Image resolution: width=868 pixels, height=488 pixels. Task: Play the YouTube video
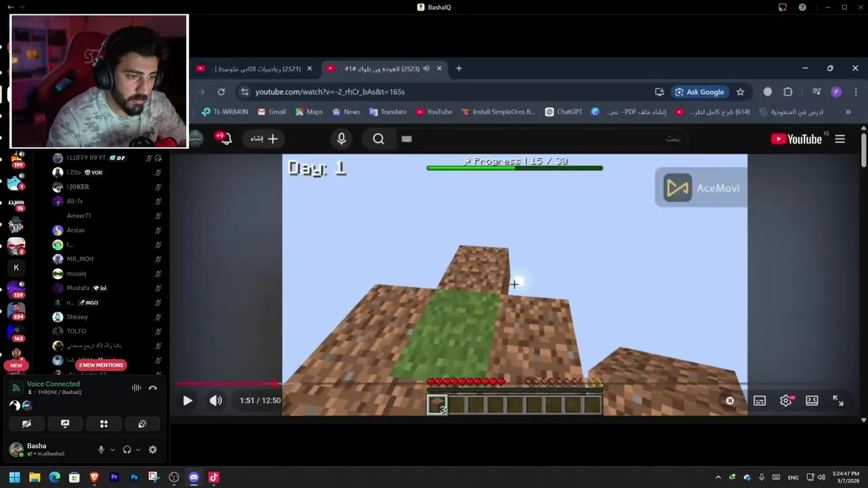[x=188, y=401]
